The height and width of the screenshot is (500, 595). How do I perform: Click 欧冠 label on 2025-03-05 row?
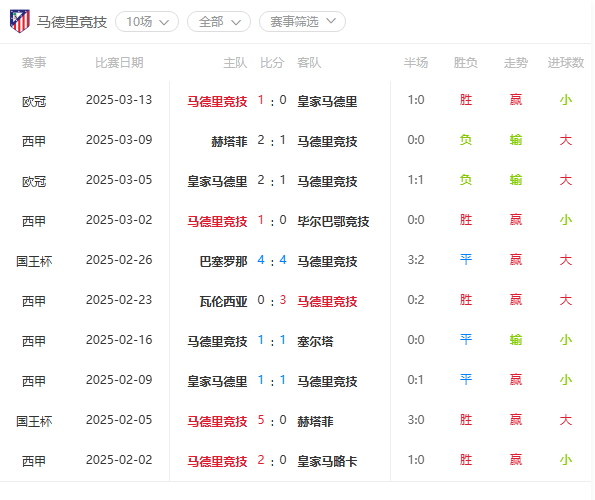[34, 181]
